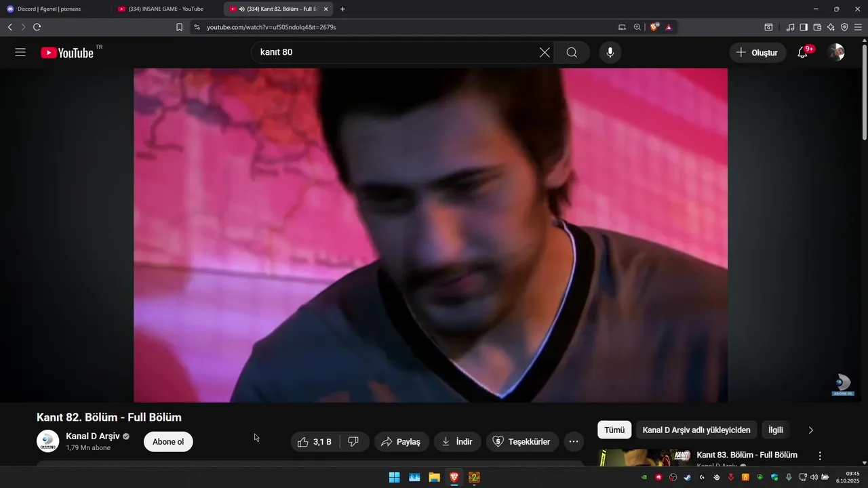
Task: Open Brave Shields lion icon
Action: pyautogui.click(x=654, y=27)
